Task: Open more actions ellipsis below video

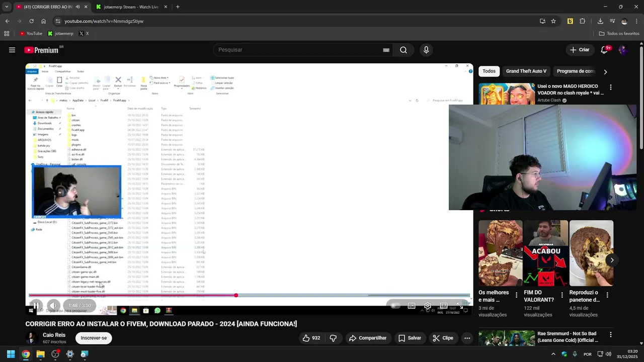Action: tap(467, 338)
